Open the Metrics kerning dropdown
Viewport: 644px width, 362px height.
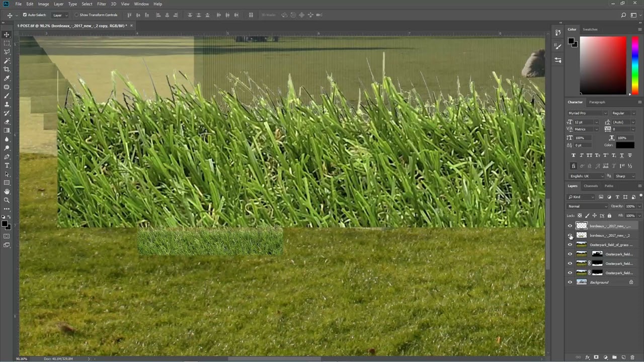(x=586, y=129)
